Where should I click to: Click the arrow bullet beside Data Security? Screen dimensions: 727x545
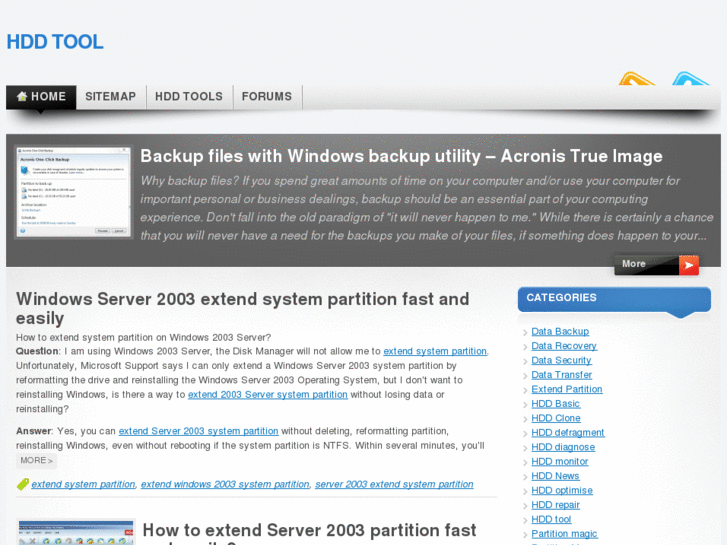point(525,361)
